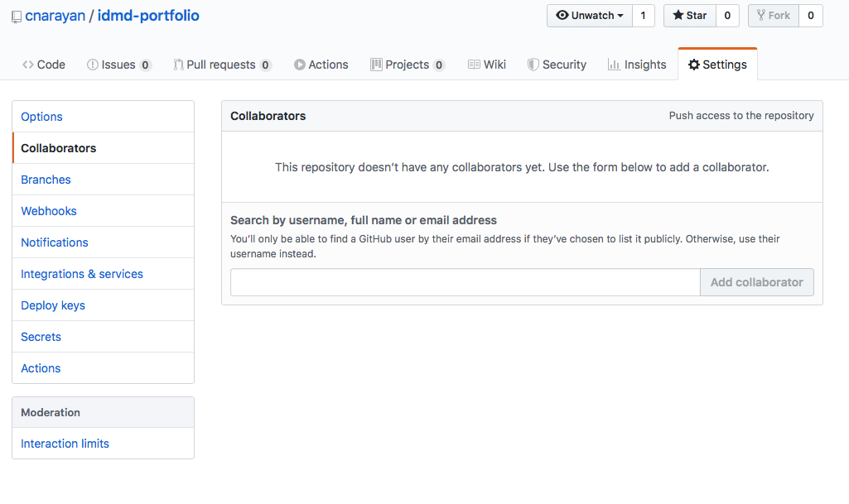Open the Code tab via its brackets icon
The width and height of the screenshot is (849, 504).
click(x=27, y=65)
